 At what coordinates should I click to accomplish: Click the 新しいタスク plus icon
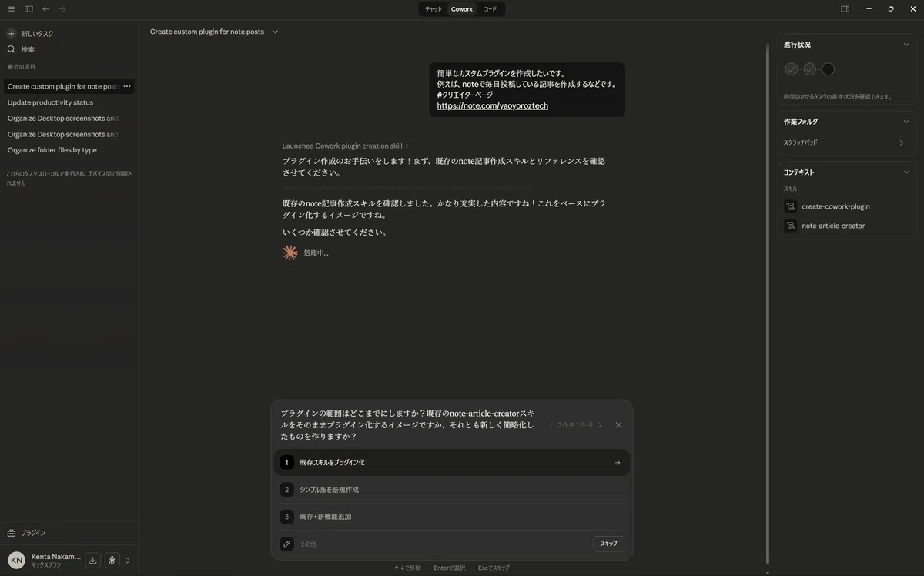point(12,34)
